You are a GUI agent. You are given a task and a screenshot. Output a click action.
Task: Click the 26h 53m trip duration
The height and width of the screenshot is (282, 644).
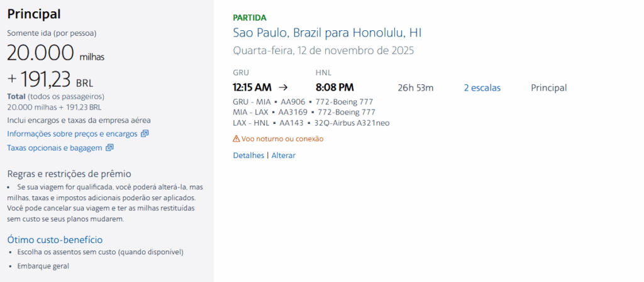pos(416,87)
